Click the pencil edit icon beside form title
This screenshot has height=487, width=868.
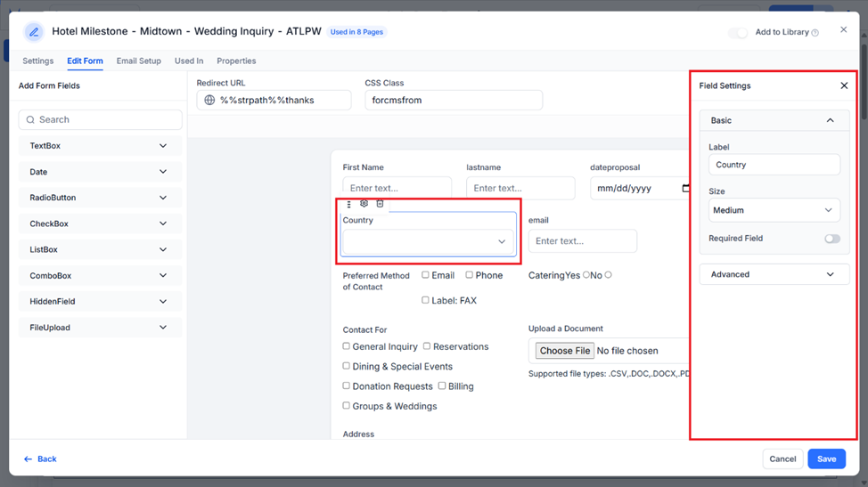click(x=34, y=32)
